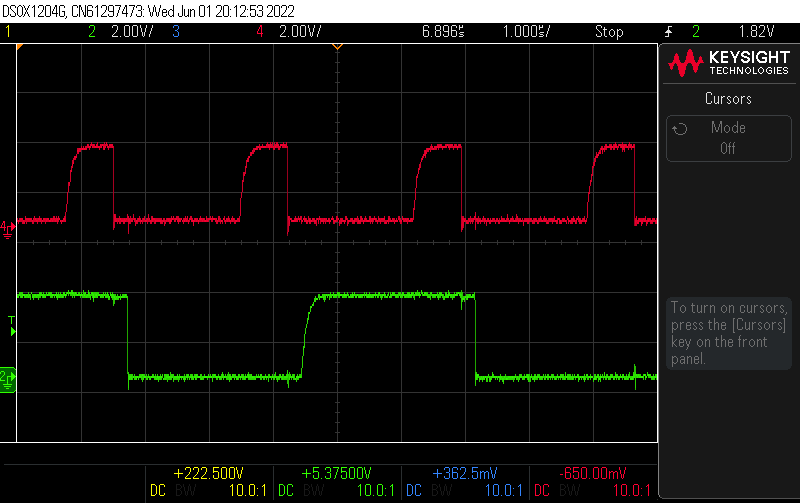800x503 pixels.
Task: Click the orange memory start marker
Action: 19,47
